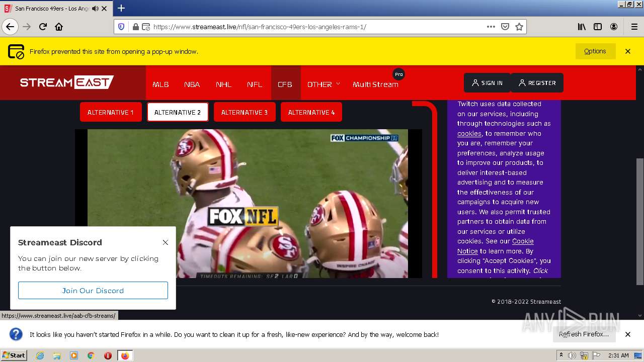Click the StreamEast logo

coord(67,82)
